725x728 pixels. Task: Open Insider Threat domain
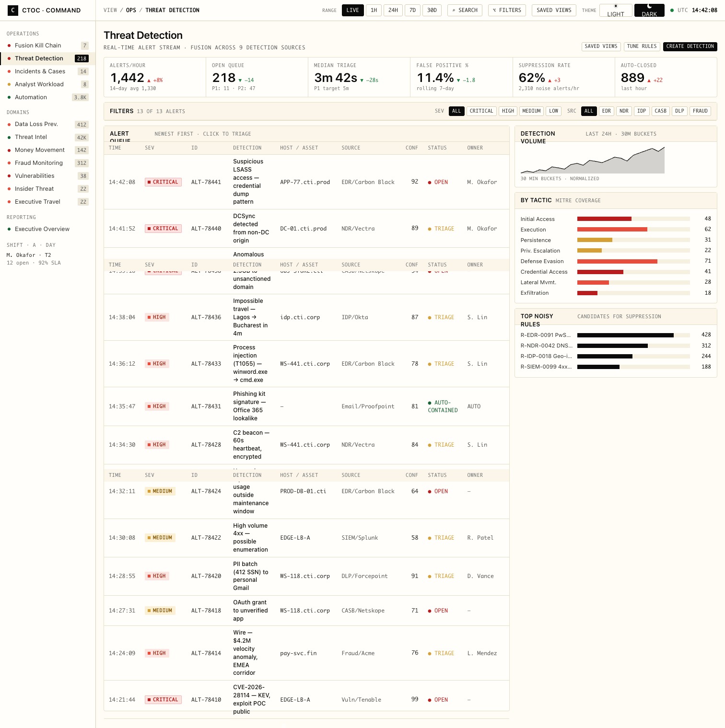pos(48,189)
